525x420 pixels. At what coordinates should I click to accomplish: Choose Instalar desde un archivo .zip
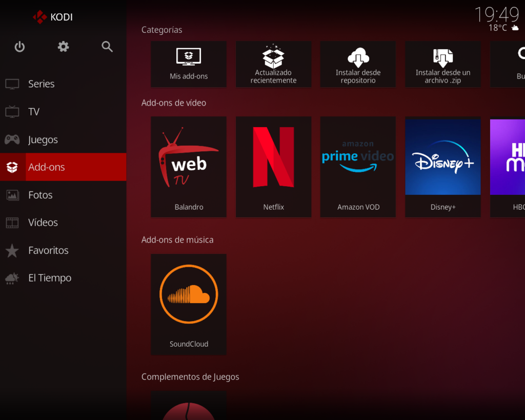442,64
